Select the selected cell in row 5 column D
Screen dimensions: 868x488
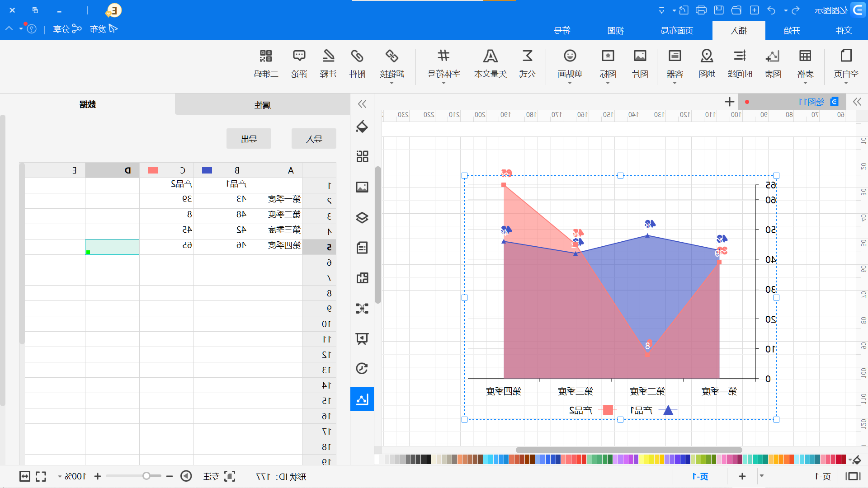[112, 247]
